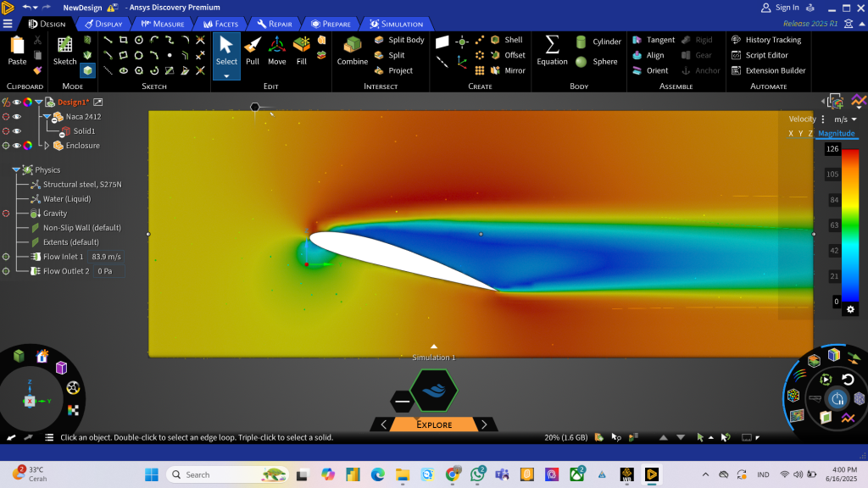Toggle visibility of Naca 2412

[16, 117]
